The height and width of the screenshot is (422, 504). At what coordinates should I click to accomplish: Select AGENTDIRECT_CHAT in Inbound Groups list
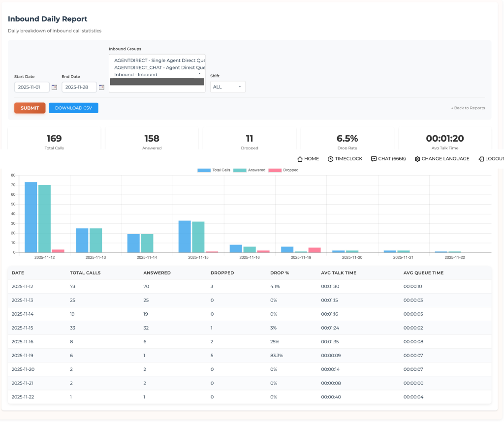[x=157, y=67]
